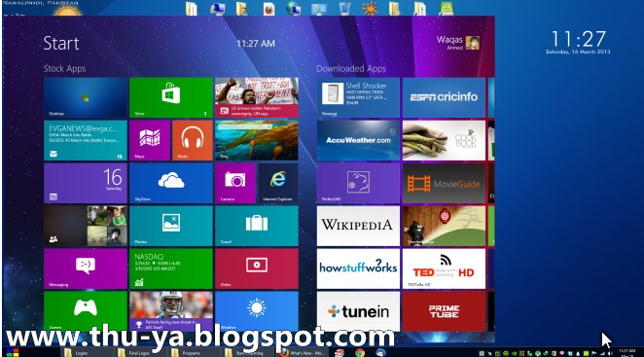Open the Computer icon in top dock
Screen dimensions: 644x357
217,8
